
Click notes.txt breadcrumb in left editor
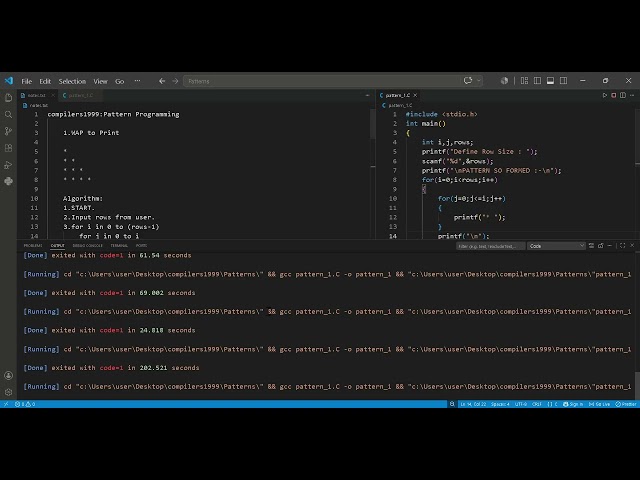click(36, 105)
